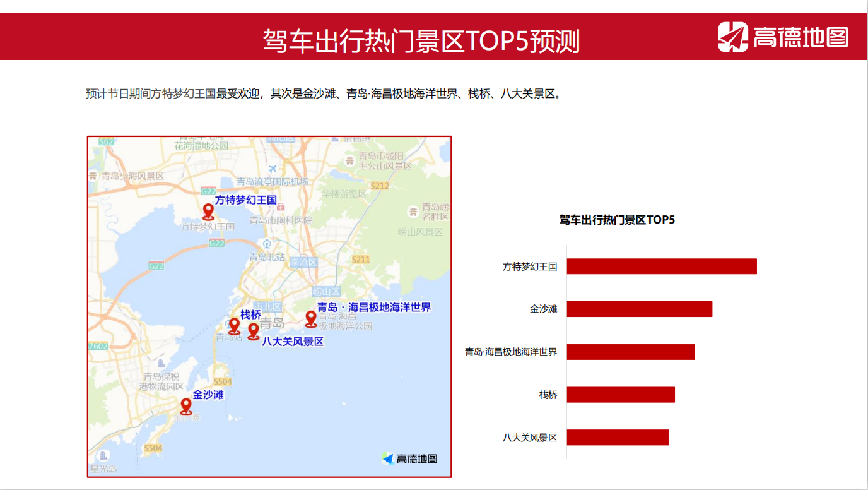868x490 pixels.
Task: Click the blue map label 青岛·海昌极地海洋世界
Action: click(374, 308)
